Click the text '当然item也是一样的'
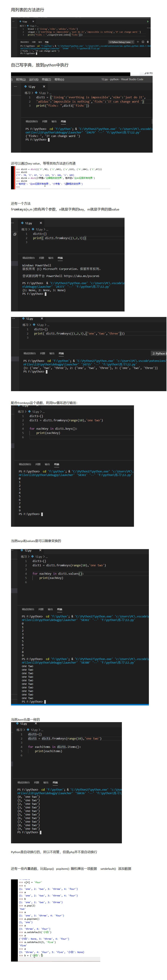The image size is (167, 980). pos(25,719)
